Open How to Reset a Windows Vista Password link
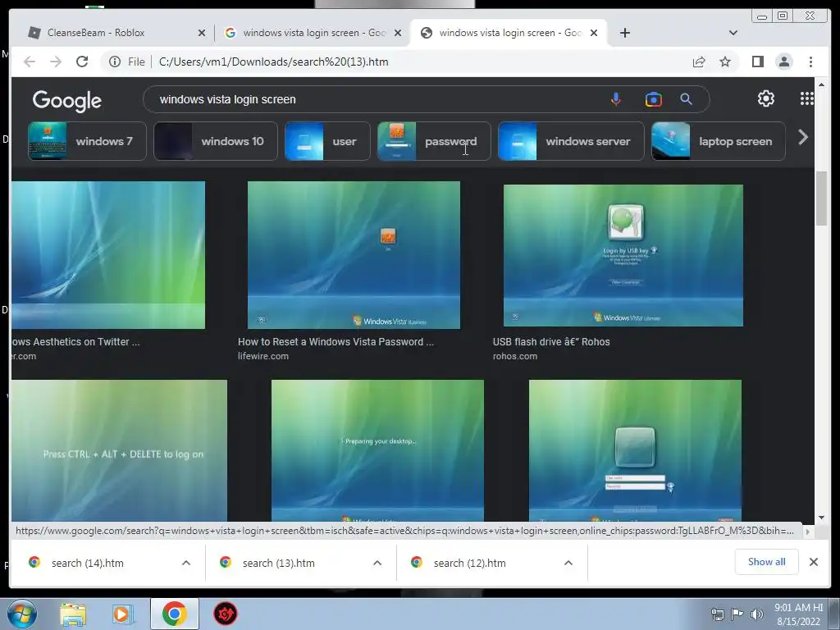 (x=336, y=342)
